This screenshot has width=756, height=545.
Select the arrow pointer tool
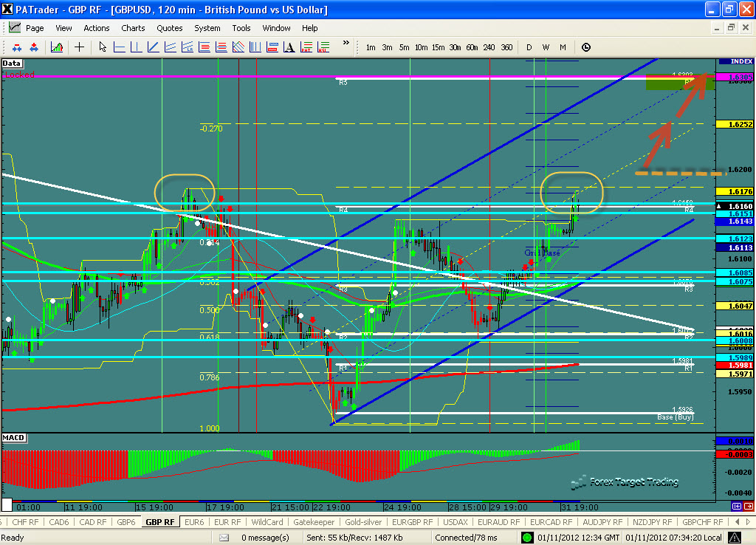(x=103, y=47)
